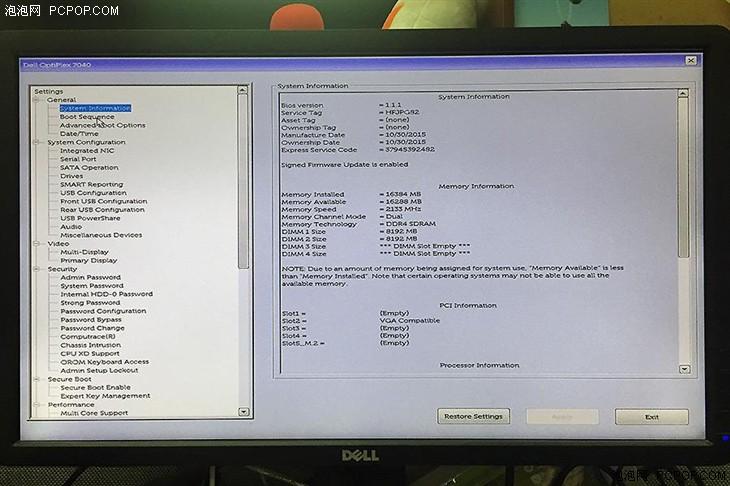Click settings tree scroll-down arrow
Viewport: 730px width, 486px height.
pos(243,412)
